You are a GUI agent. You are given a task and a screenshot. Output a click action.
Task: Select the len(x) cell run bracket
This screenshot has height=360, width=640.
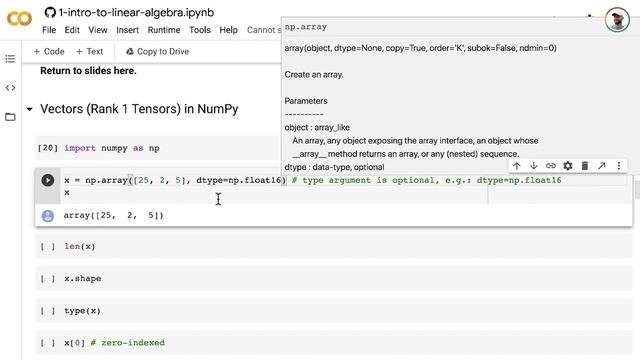[48, 247]
